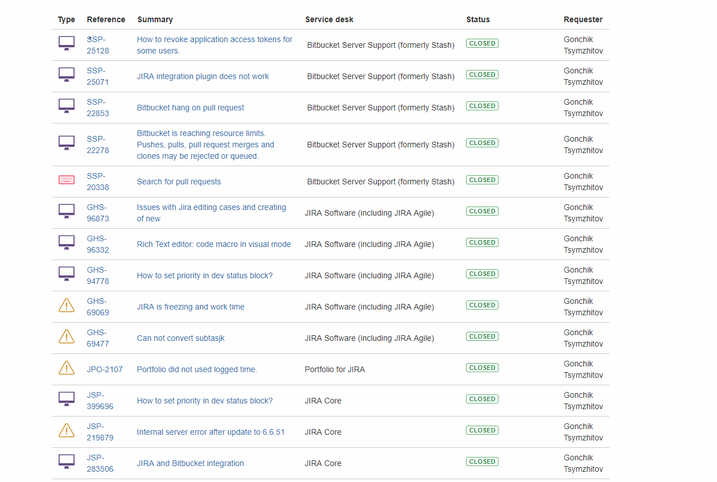Viewport: 717px width, 482px height.
Task: Open 'Bitbucket hang on pull request' summary
Action: click(190, 107)
